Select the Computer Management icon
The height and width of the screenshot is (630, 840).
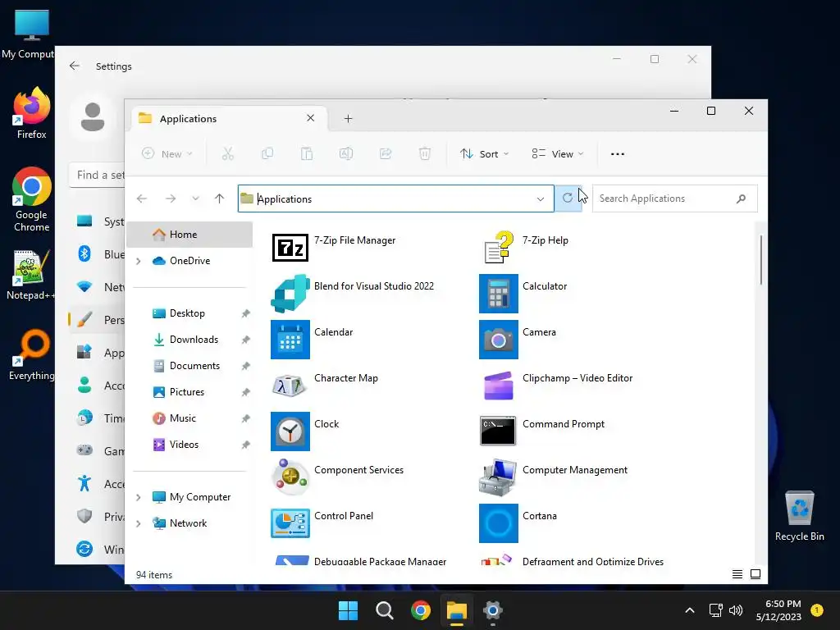point(498,477)
